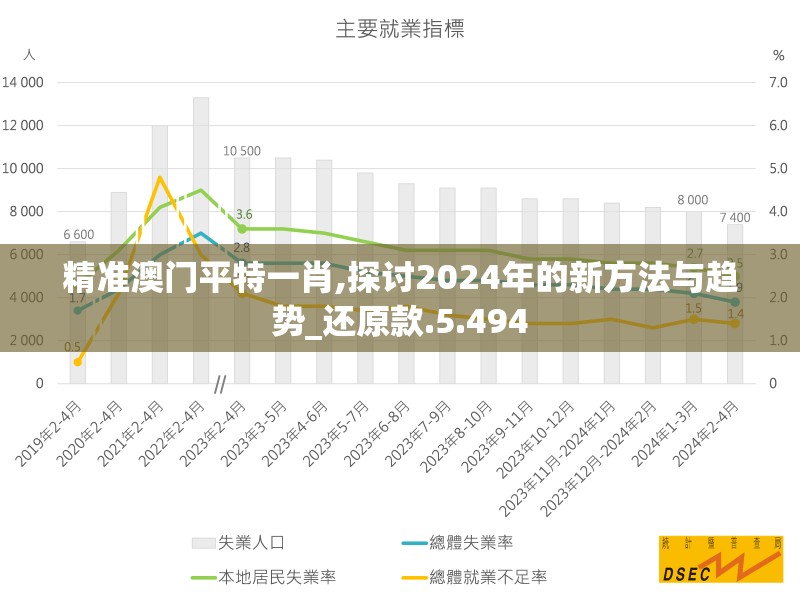Click the % unit label
The width and height of the screenshot is (800, 596).
point(779,55)
